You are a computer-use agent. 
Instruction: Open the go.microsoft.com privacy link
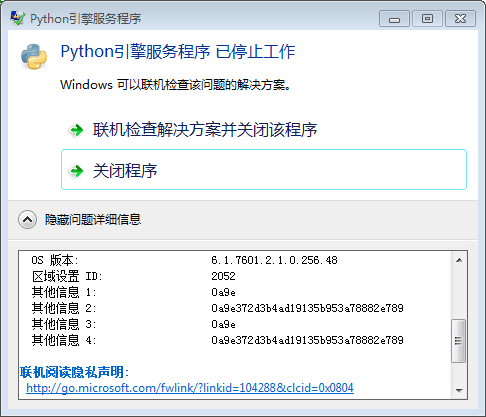(x=190, y=388)
